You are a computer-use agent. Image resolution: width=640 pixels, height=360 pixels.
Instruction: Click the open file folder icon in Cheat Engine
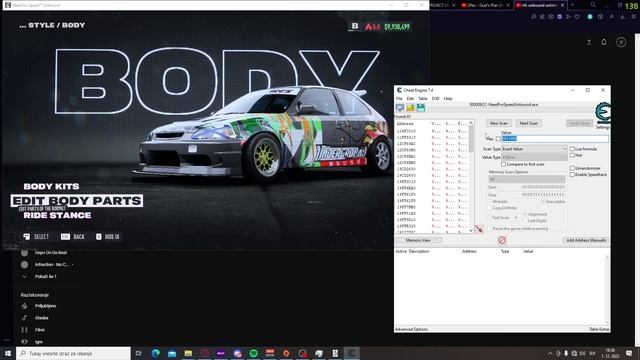[x=410, y=108]
